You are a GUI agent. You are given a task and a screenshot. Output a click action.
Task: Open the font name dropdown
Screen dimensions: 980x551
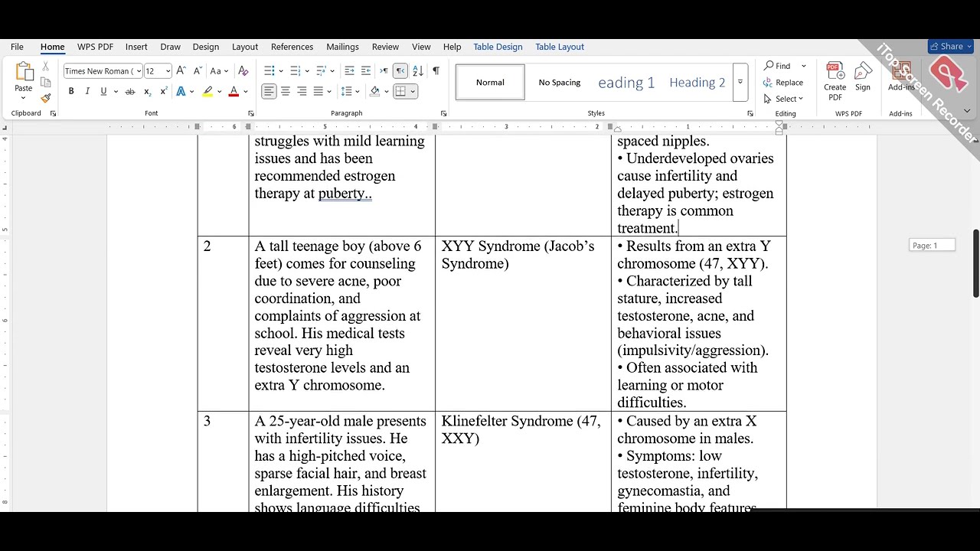pyautogui.click(x=139, y=71)
